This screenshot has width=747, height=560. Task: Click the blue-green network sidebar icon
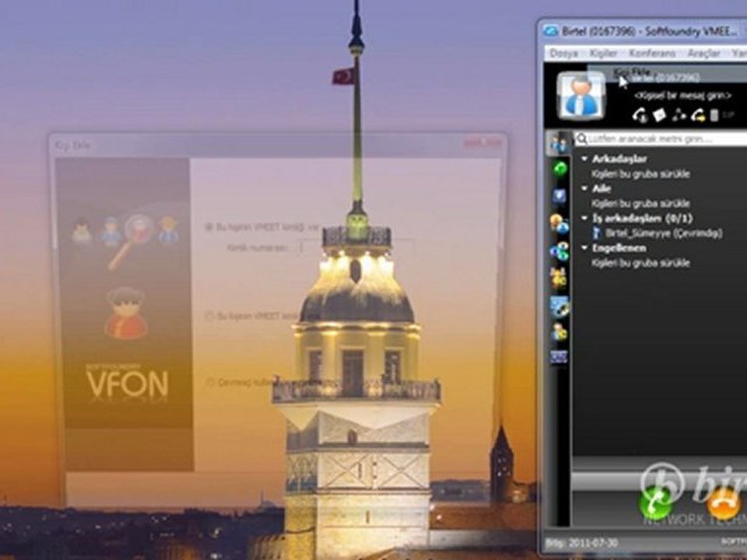559,250
